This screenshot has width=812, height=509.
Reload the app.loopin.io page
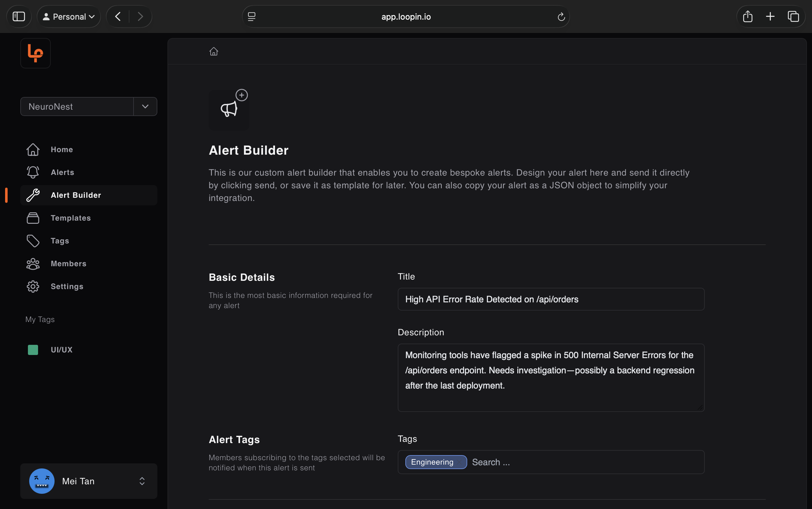(561, 17)
